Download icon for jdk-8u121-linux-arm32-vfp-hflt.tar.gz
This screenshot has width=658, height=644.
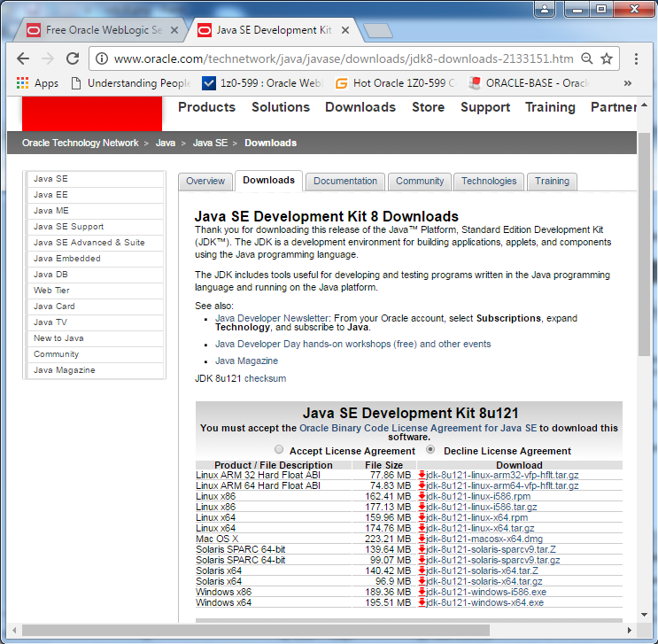click(422, 475)
